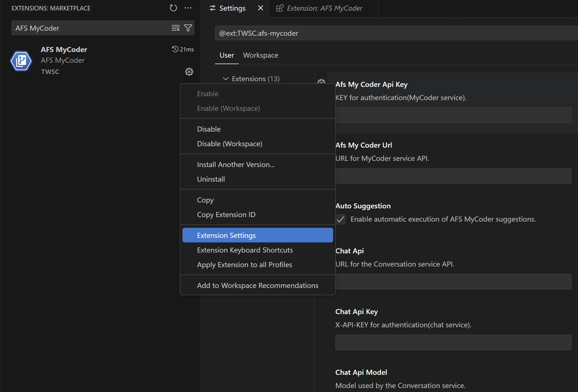578x392 pixels.
Task: Click the Afs My Coder Api Key heading
Action: (371, 85)
